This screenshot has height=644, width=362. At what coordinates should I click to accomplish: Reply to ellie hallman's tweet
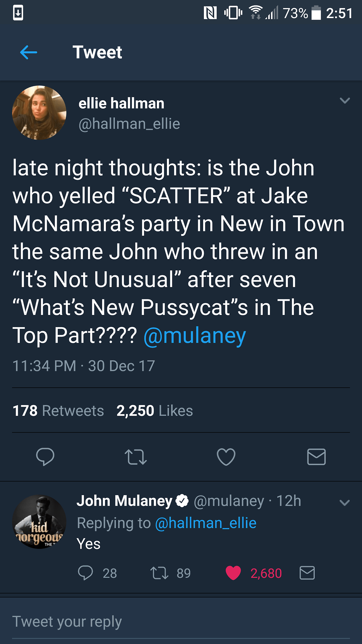click(45, 457)
